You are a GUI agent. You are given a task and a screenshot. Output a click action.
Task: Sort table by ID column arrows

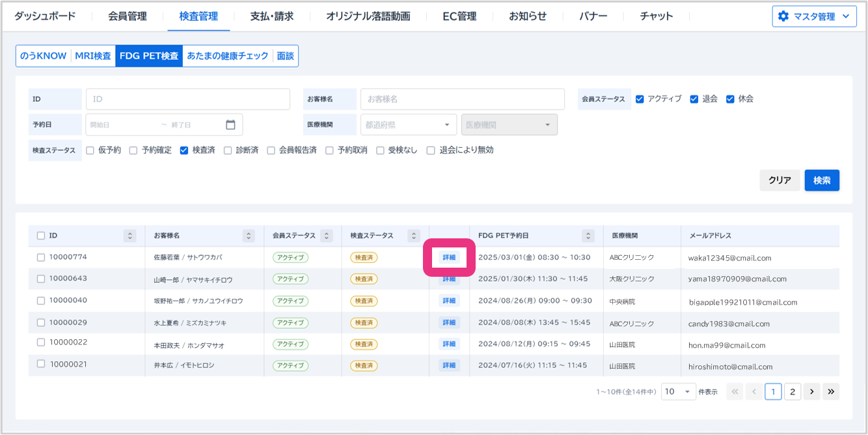(130, 236)
